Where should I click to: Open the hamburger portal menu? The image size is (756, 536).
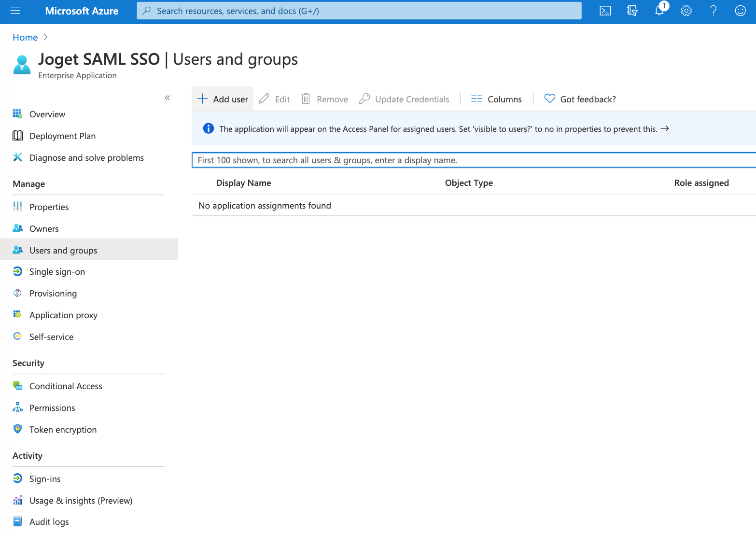pos(15,11)
